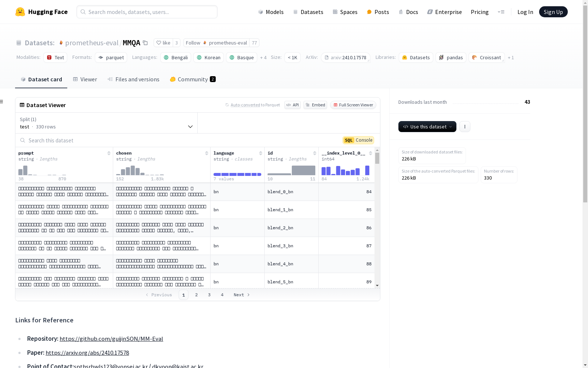
Task: Select the Text modality tag
Action: [55, 57]
